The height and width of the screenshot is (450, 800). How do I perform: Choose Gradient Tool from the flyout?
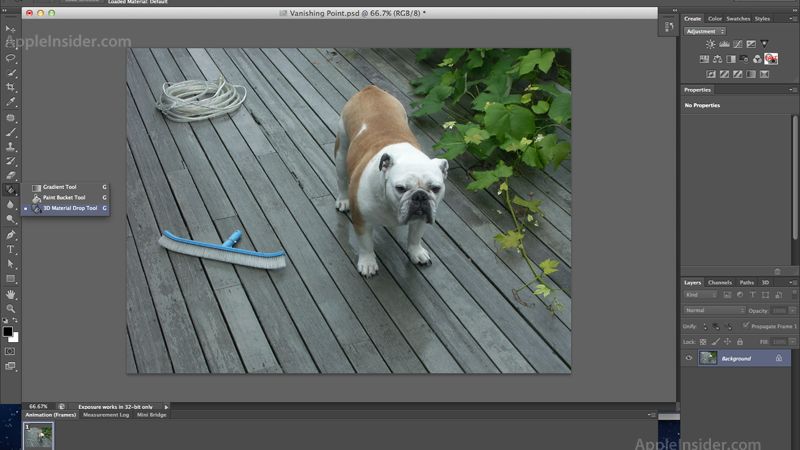pyautogui.click(x=59, y=187)
